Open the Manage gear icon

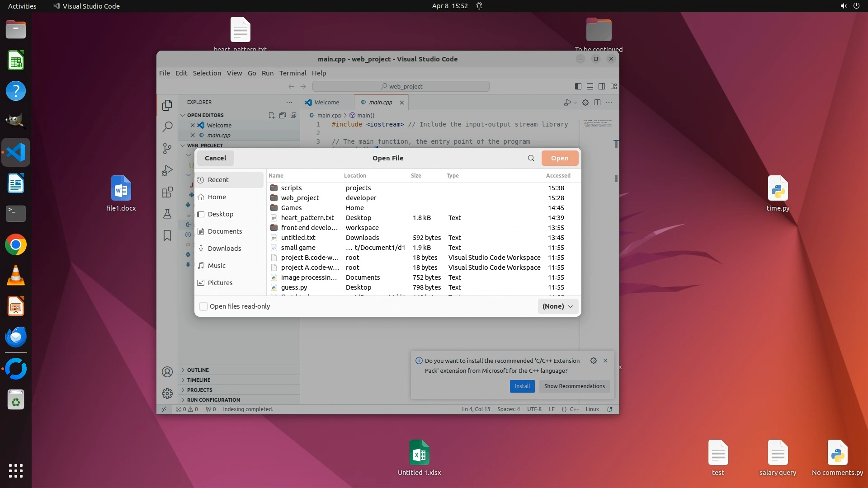[x=167, y=394]
